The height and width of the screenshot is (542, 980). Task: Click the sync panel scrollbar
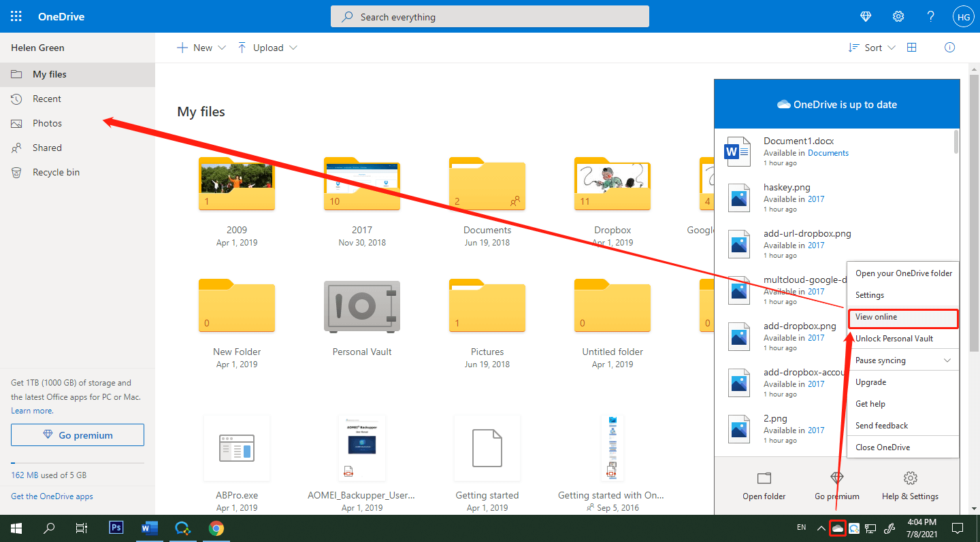955,141
